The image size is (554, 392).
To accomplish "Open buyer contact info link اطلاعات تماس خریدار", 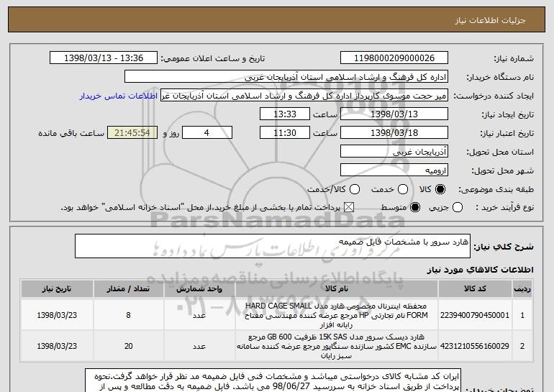I will coord(119,96).
